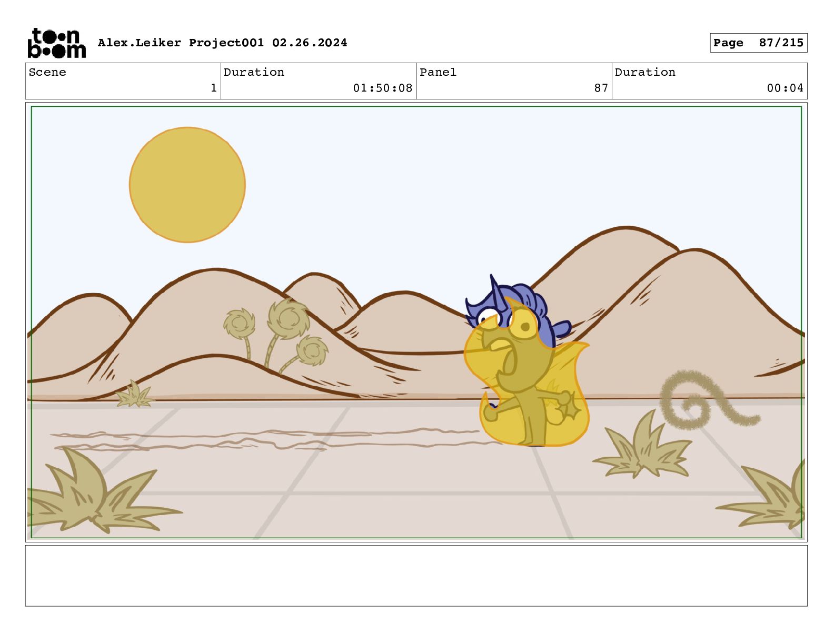Image resolution: width=834 pixels, height=644 pixels.
Task: Select the scene duration "01:50:08"
Action: click(x=383, y=88)
